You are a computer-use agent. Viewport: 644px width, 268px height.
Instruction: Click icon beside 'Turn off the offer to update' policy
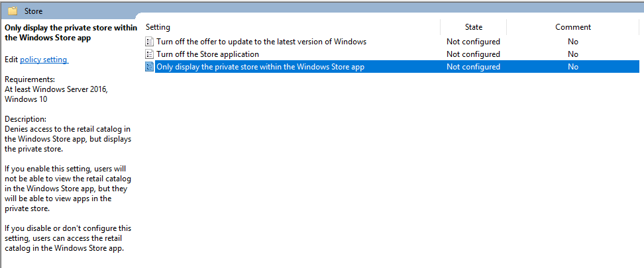150,42
